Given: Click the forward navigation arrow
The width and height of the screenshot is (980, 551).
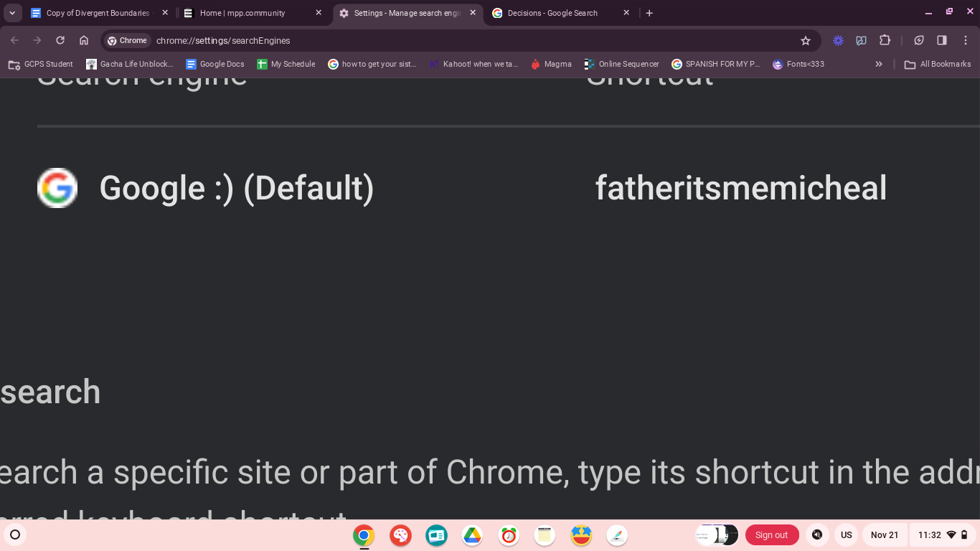Looking at the screenshot, I should pyautogui.click(x=37, y=40).
